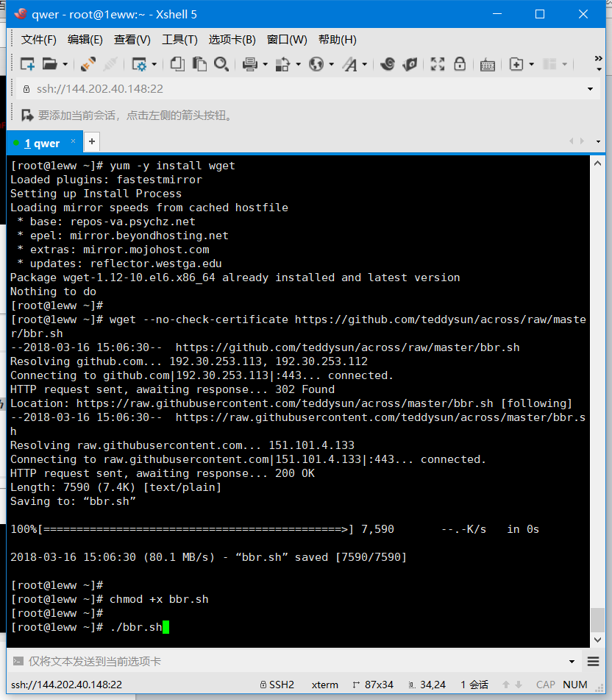Launch the Xmanager icon
This screenshot has height=700, width=612.
[x=410, y=64]
